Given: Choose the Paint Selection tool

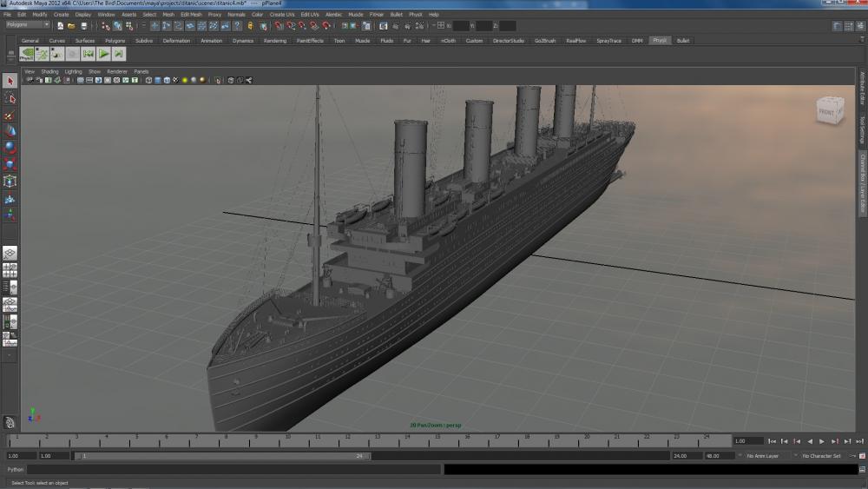Looking at the screenshot, I should coord(10,116).
